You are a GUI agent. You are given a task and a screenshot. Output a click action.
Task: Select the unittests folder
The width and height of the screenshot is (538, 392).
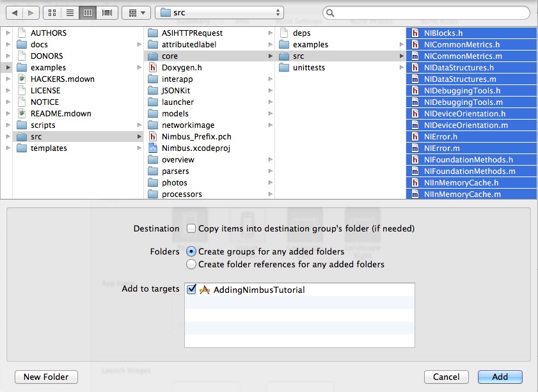pyautogui.click(x=310, y=68)
